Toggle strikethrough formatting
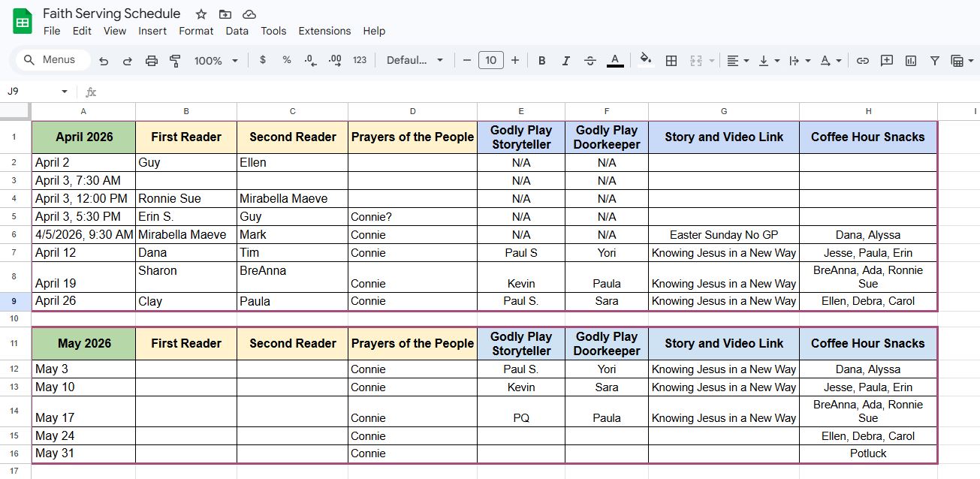This screenshot has height=479, width=980. (590, 61)
